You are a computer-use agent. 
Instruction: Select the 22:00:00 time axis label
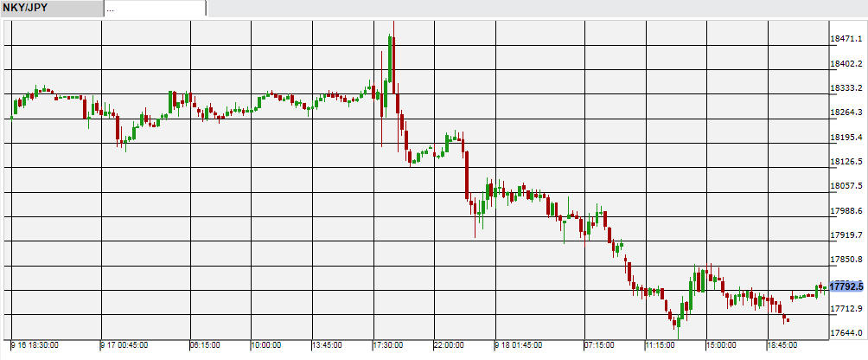450,344
